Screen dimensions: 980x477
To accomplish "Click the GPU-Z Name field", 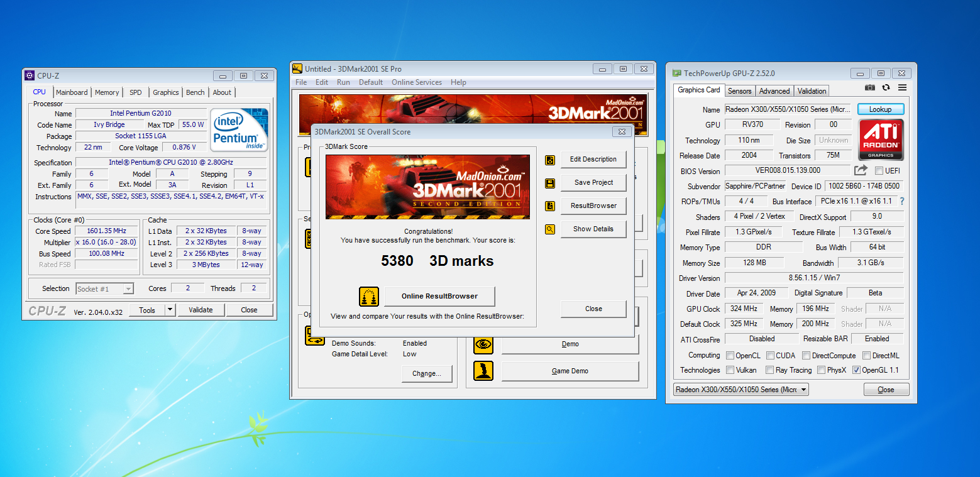I will 788,109.
